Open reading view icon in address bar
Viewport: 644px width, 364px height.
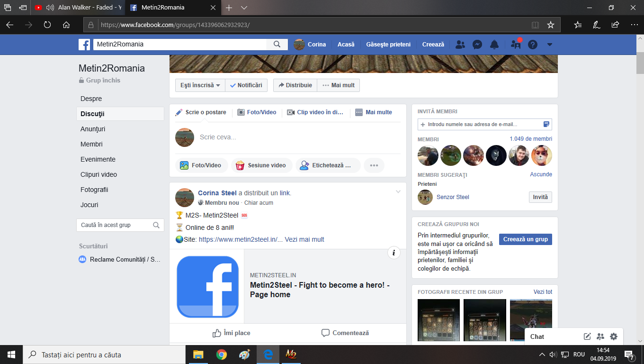tap(535, 25)
